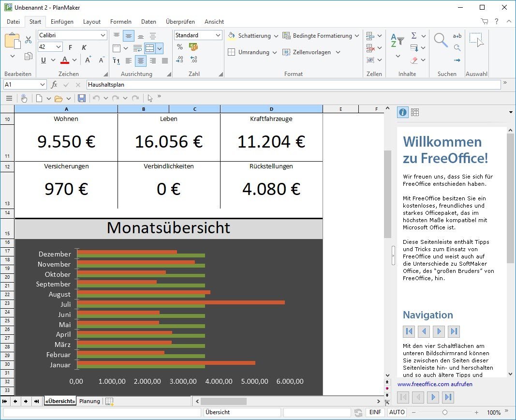Click the eraser clear contents icon

tap(414, 60)
